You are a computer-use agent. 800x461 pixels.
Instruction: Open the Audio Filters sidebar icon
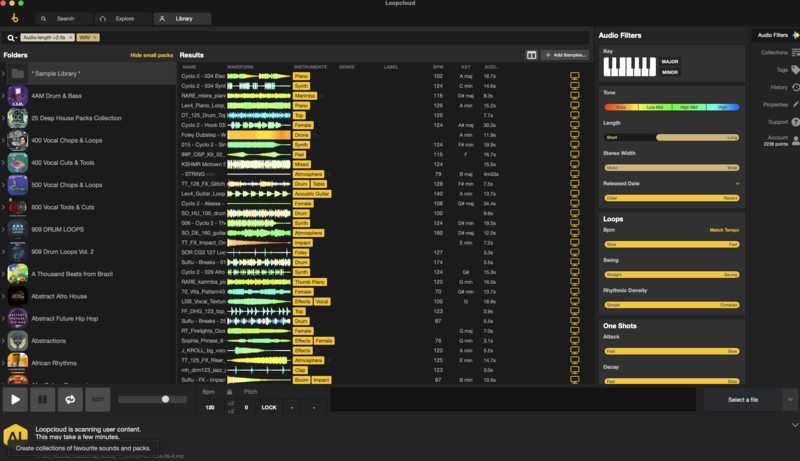(796, 35)
